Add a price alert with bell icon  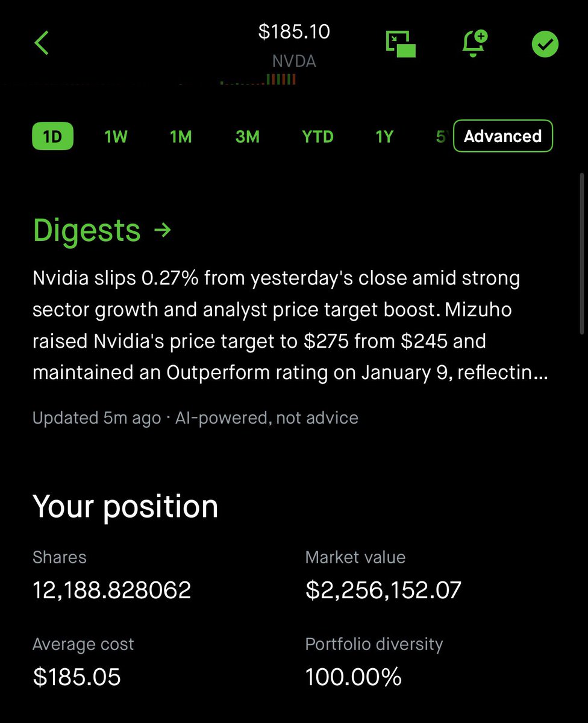[475, 44]
